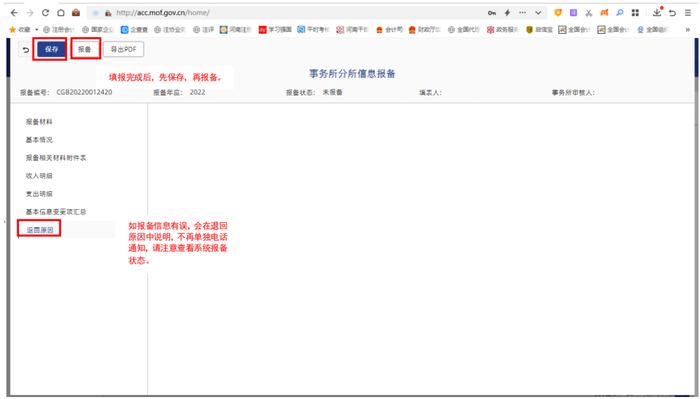Show more bookmarks with the overflow chevron
This screenshot has height=399, width=700.
pos(688,29)
